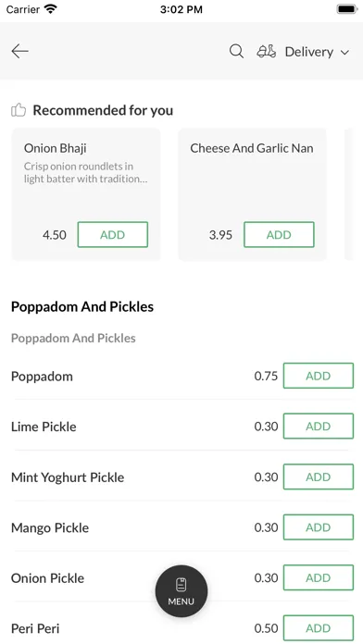Tap the battery indicator icon
Screen dimensions: 363x644
[347, 9]
